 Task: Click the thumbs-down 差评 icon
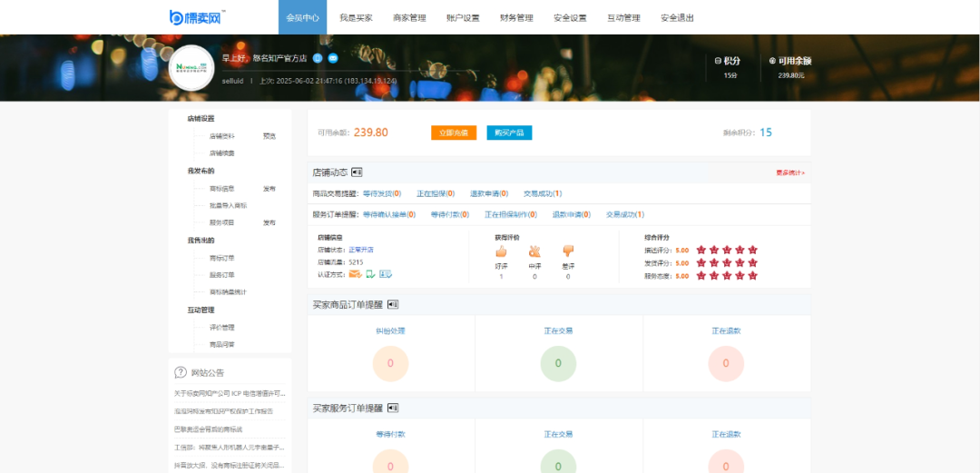pos(568,251)
